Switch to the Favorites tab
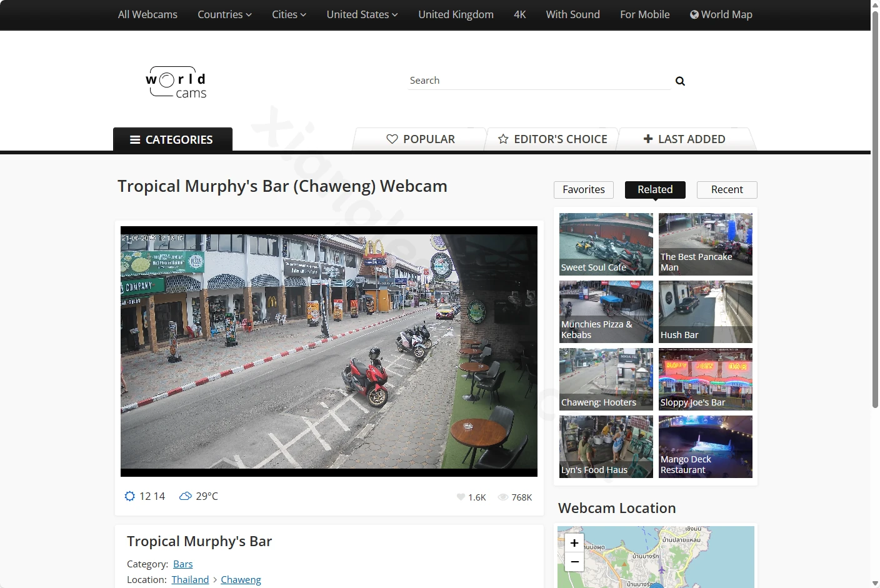Image resolution: width=880 pixels, height=588 pixels. pyautogui.click(x=584, y=190)
